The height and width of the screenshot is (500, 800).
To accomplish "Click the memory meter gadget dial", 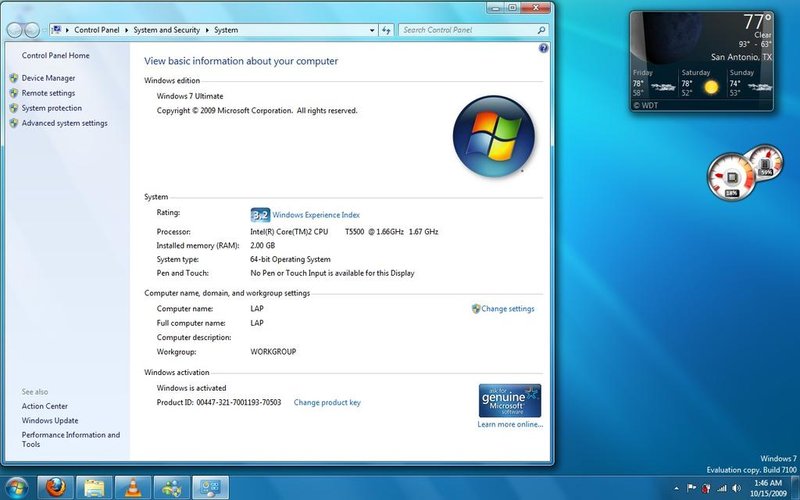I will [766, 162].
